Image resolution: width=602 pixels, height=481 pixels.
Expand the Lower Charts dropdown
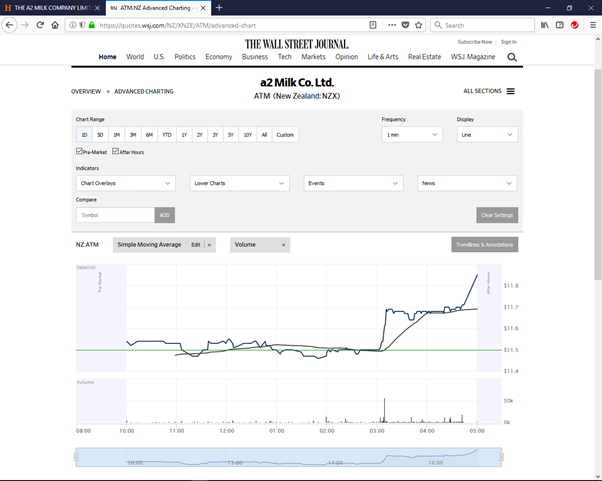point(240,183)
